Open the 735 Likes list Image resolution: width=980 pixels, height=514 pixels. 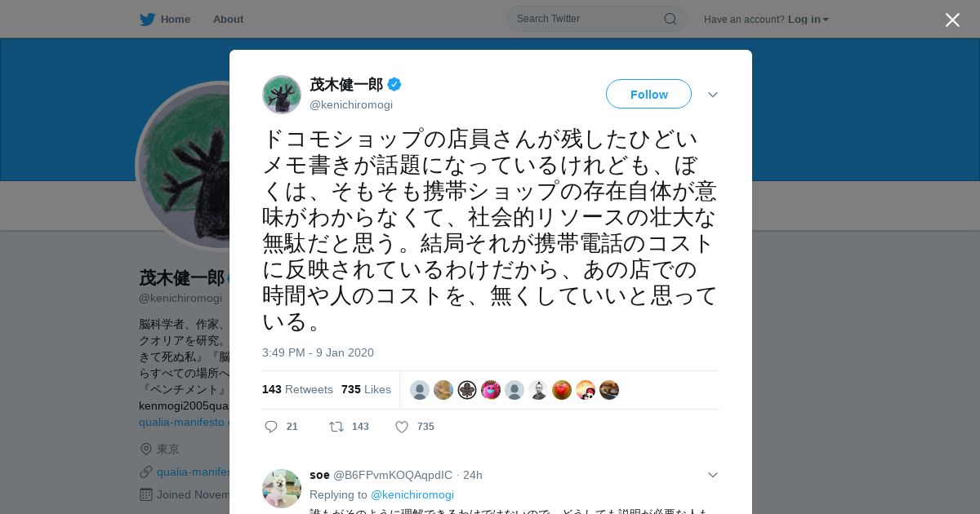pyautogui.click(x=366, y=389)
